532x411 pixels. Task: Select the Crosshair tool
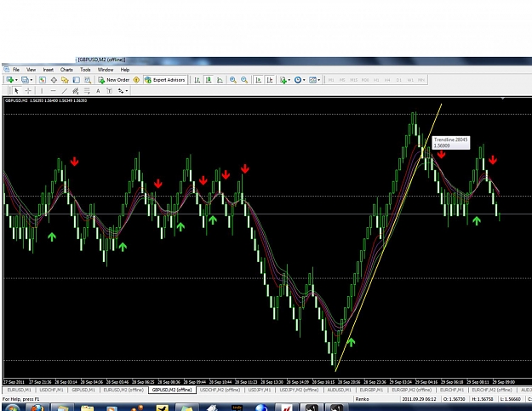pyautogui.click(x=28, y=91)
